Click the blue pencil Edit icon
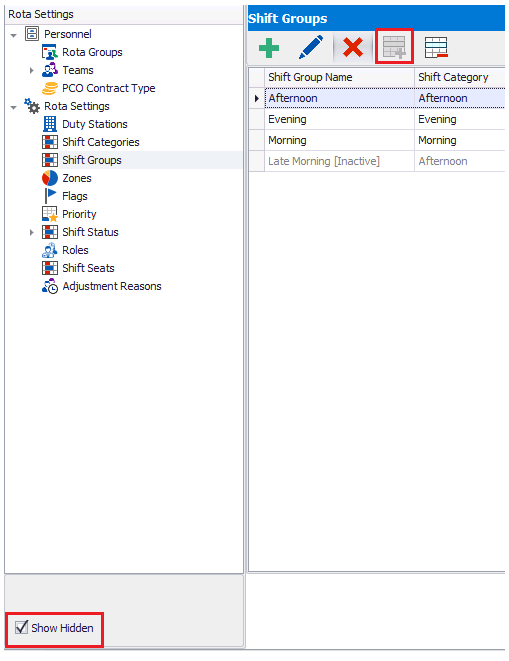This screenshot has width=509, height=661. pyautogui.click(x=311, y=47)
